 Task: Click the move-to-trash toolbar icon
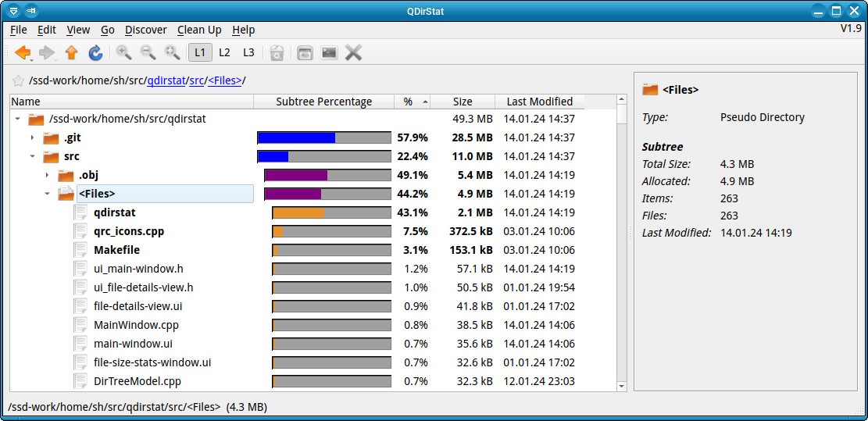tap(277, 52)
